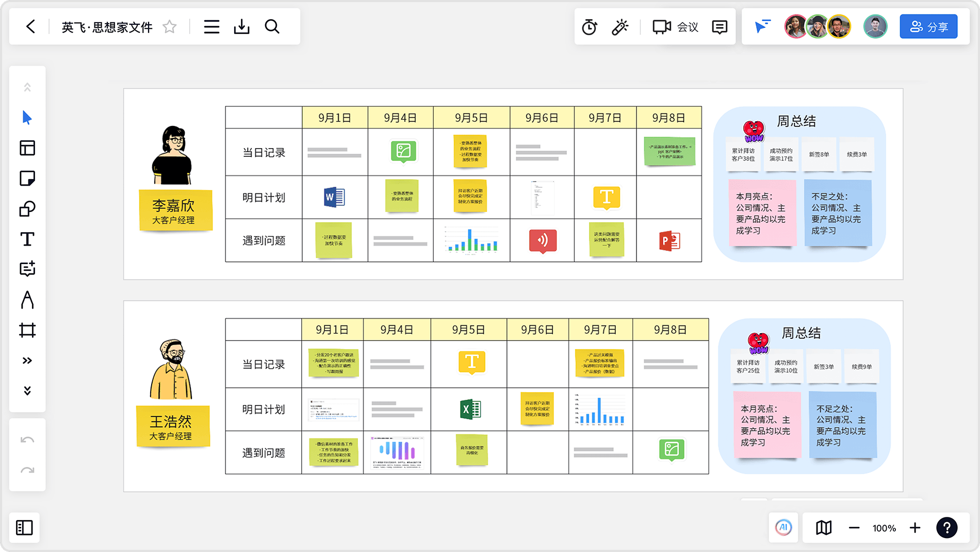
Task: Select the text tool in sidebar
Action: 27,239
